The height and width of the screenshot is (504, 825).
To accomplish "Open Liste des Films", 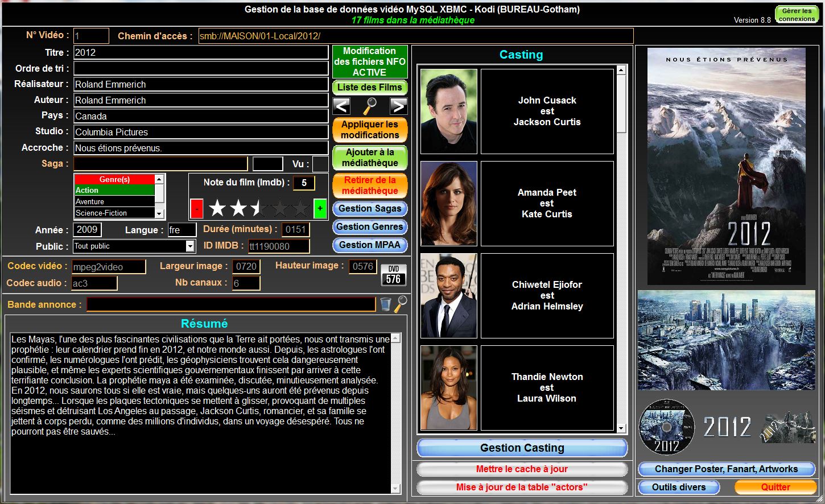I will 370,87.
